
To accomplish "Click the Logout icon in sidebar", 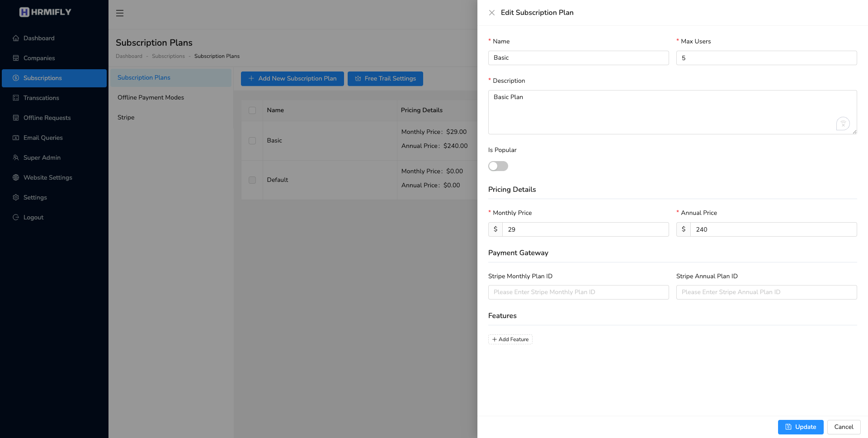I will (x=16, y=218).
